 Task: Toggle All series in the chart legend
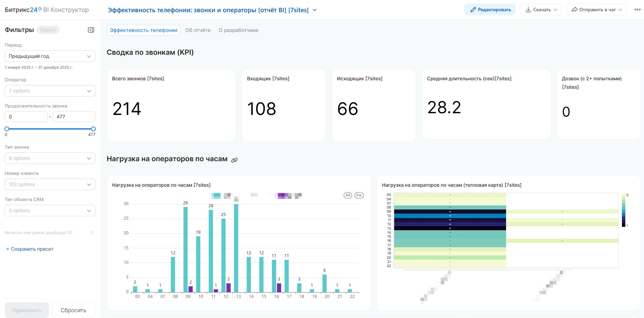[347, 195]
